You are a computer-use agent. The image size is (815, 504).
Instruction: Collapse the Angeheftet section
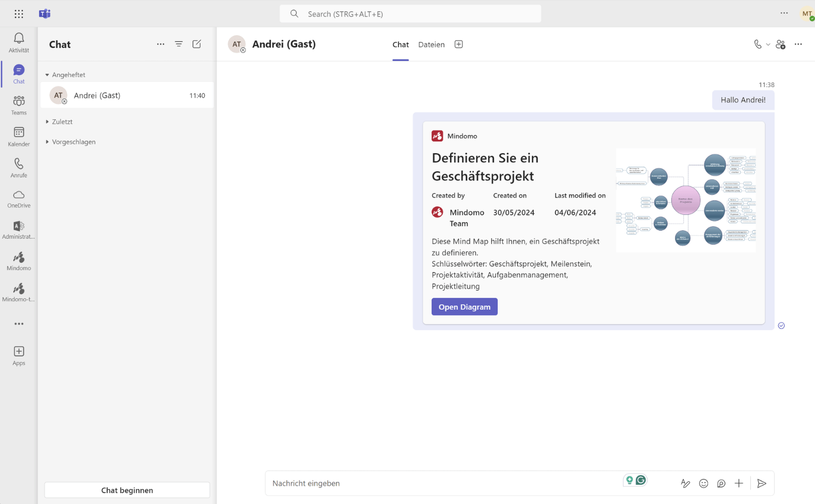click(x=47, y=75)
